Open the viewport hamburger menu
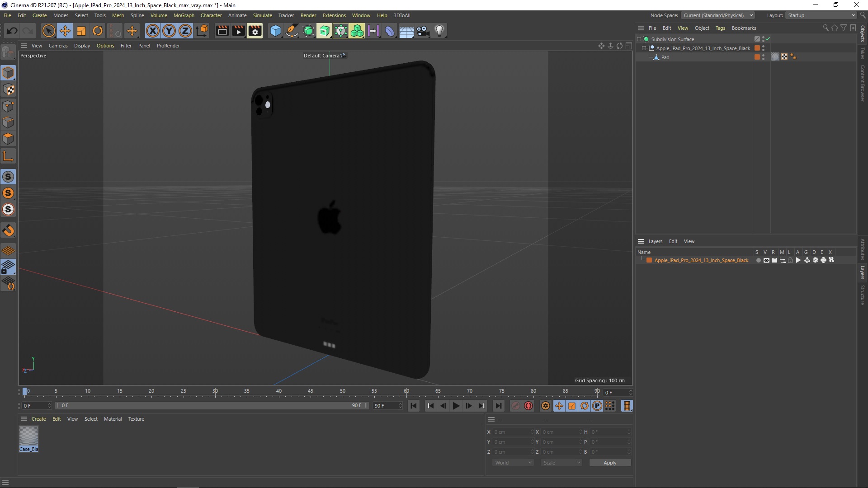Screen dimensions: 868x488 click(24, 46)
